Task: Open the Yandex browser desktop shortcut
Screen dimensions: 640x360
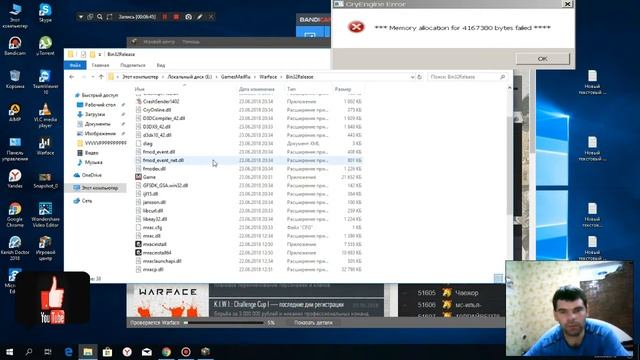Action: coord(15,179)
